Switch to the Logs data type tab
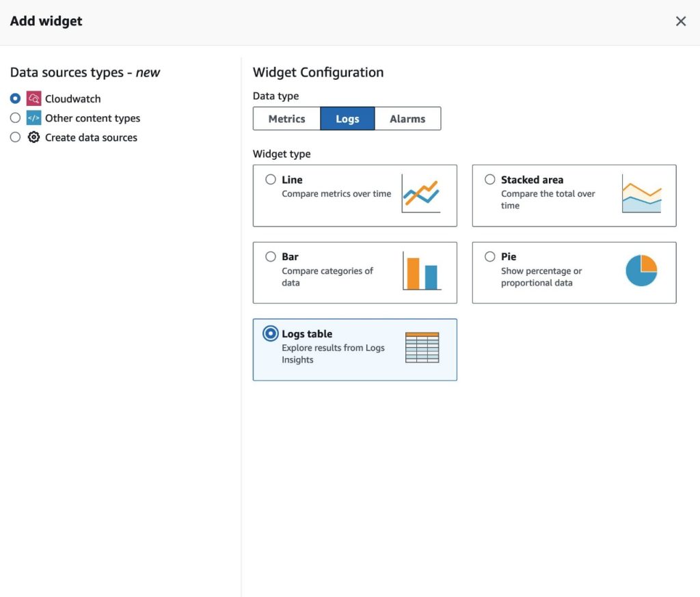 tap(347, 119)
